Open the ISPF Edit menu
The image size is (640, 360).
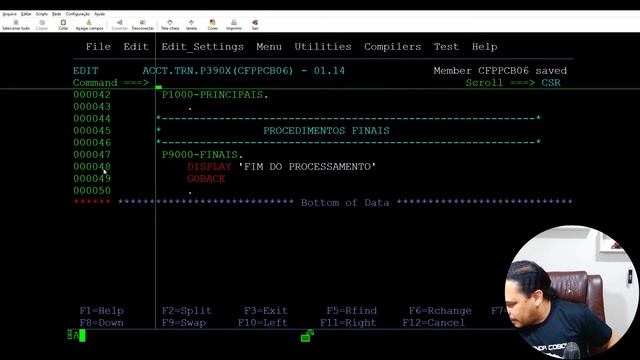(x=136, y=47)
